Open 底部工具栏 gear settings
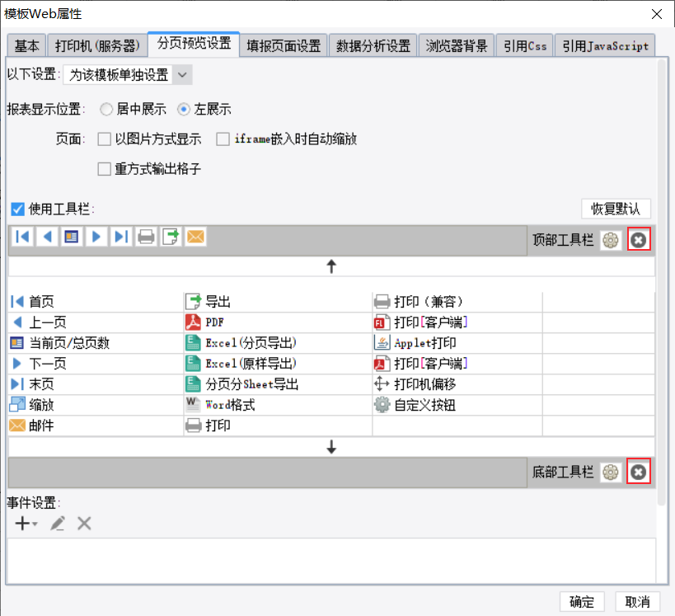Image resolution: width=675 pixels, height=616 pixels. pos(611,473)
